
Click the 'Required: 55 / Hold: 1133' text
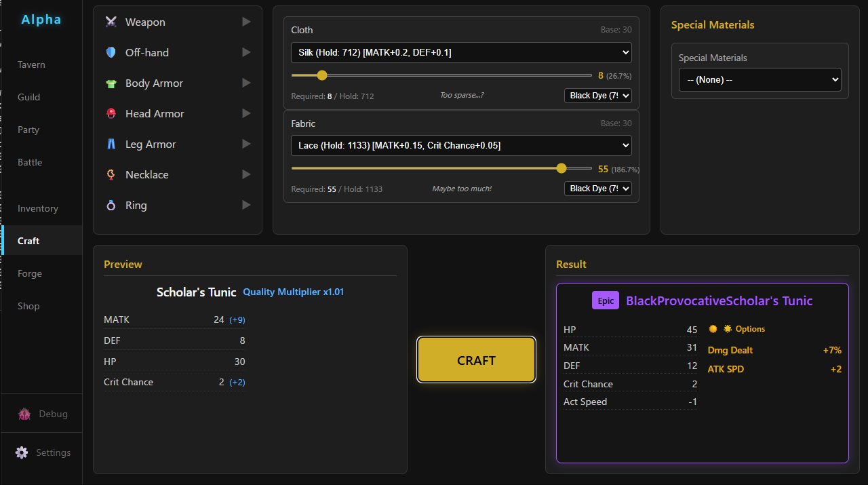coord(336,189)
